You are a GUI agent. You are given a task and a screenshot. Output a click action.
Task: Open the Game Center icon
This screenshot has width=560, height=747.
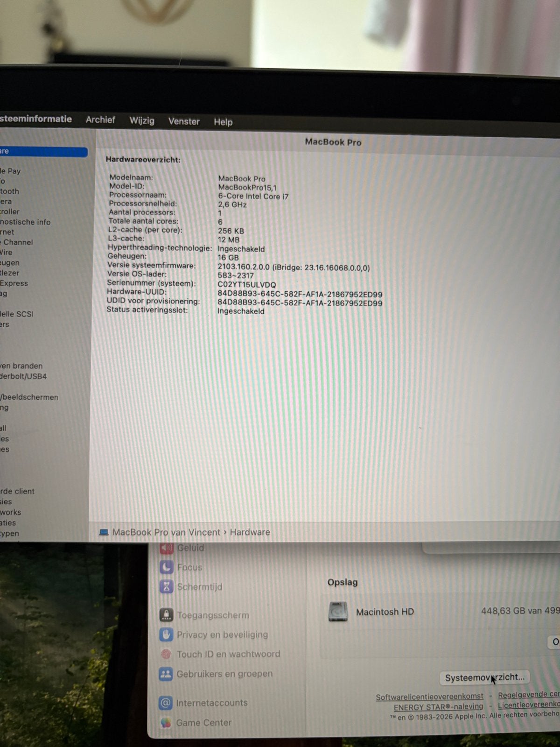[x=166, y=723]
